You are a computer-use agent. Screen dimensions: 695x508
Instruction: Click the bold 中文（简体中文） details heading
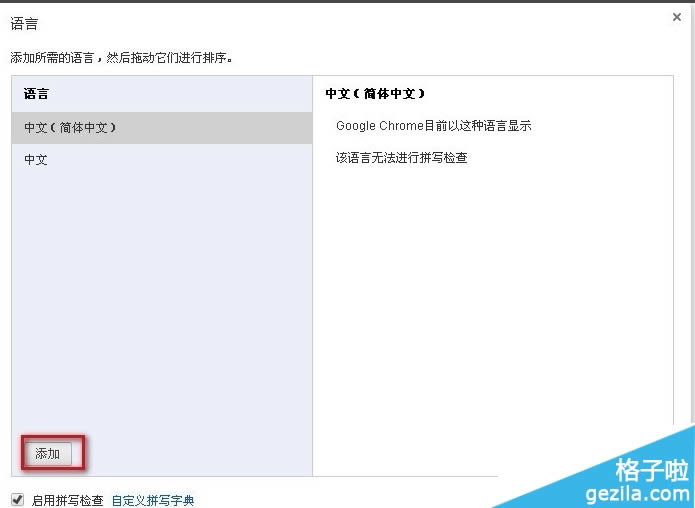(x=375, y=94)
